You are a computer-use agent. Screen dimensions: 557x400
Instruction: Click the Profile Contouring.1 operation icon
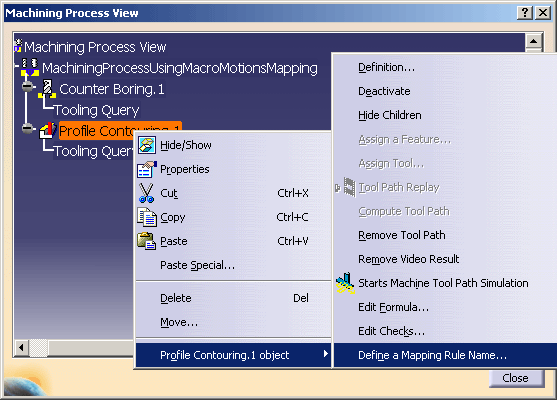click(48, 130)
